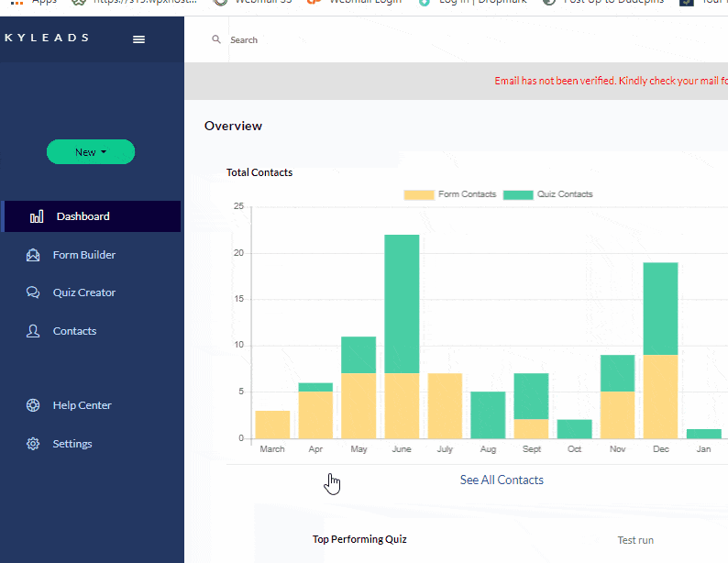Select the June quiz contacts bar
728x563 pixels.
click(x=402, y=304)
